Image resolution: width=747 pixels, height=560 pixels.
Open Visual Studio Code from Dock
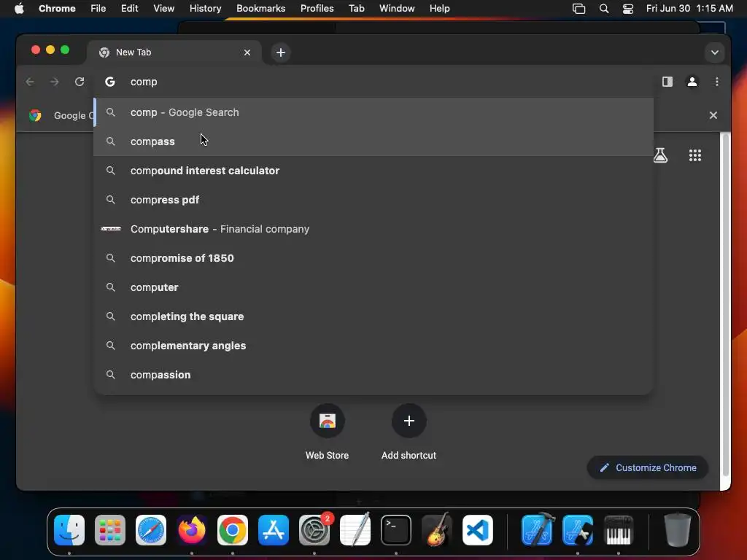point(477,530)
